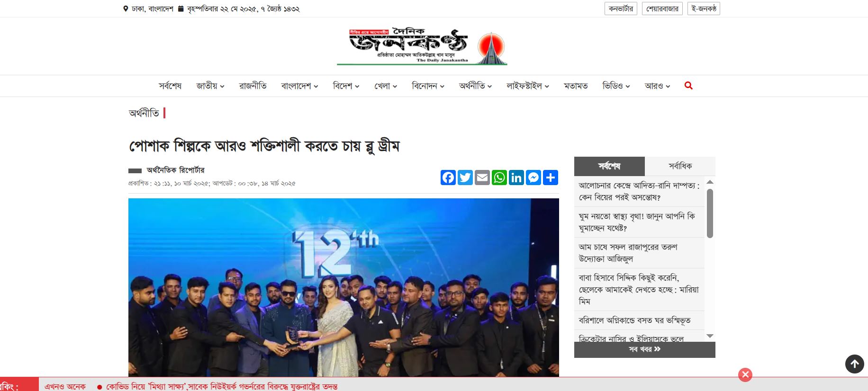Screen dimensions: 868x391
Task: Select the সর্বশেষ sidebar tab
Action: tap(609, 166)
